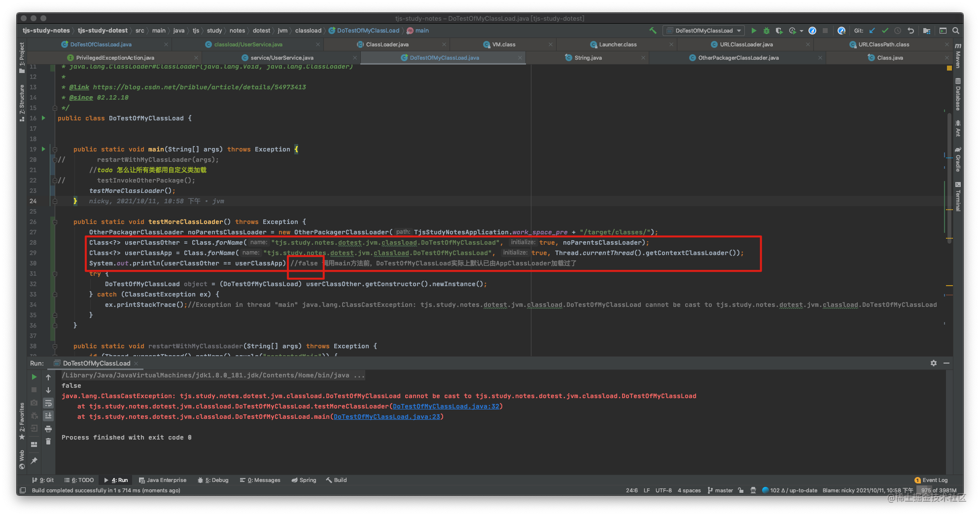Collapse the main method fold marker

(55, 149)
